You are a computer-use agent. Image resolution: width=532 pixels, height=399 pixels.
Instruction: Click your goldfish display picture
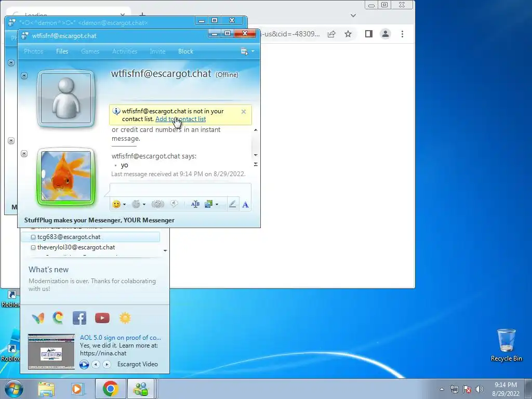(66, 177)
